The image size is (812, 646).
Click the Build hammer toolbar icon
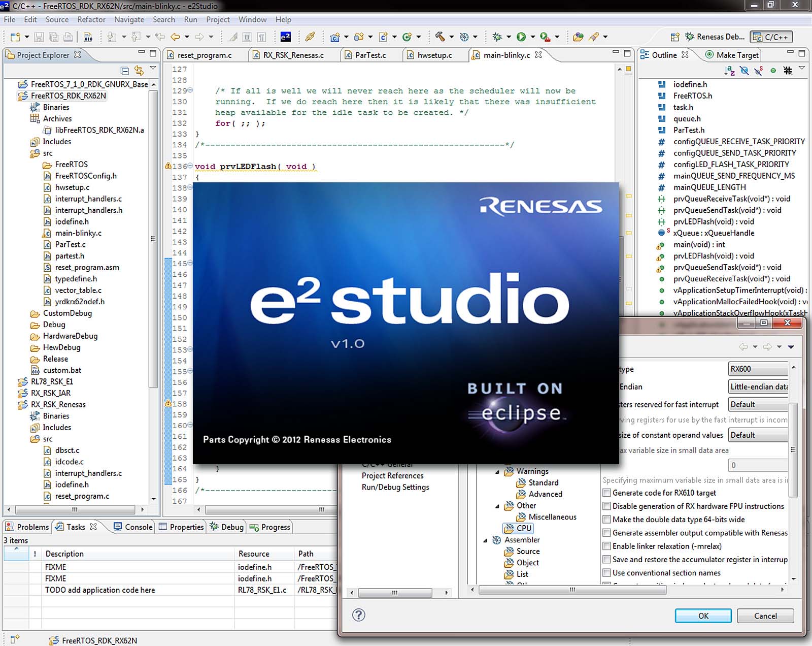point(440,37)
